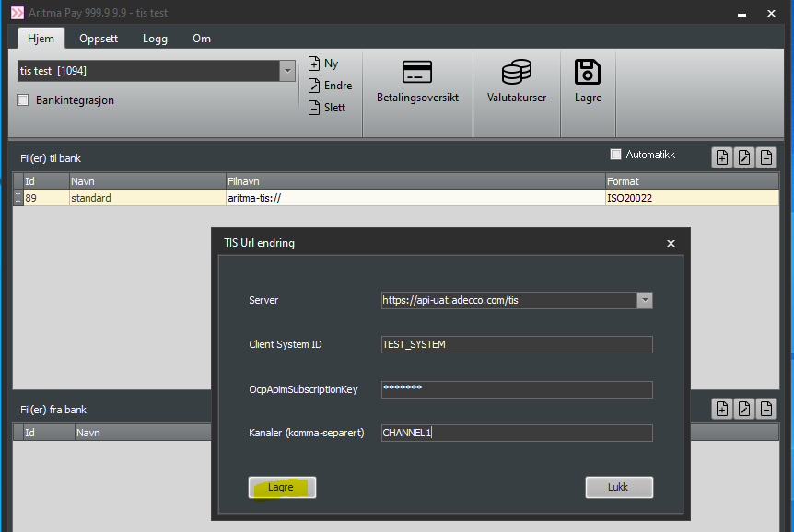Toggle the Automatikk checkbox
Viewport: 794px width, 532px height.
(x=616, y=155)
